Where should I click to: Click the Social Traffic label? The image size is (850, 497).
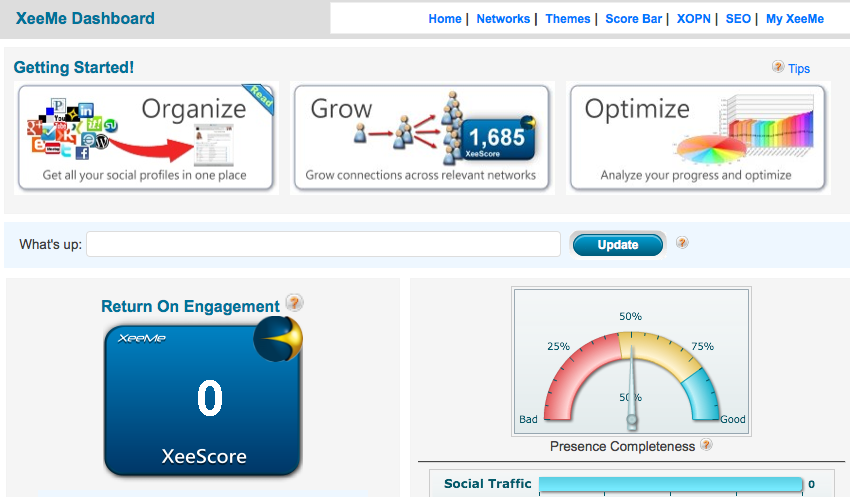[487, 483]
